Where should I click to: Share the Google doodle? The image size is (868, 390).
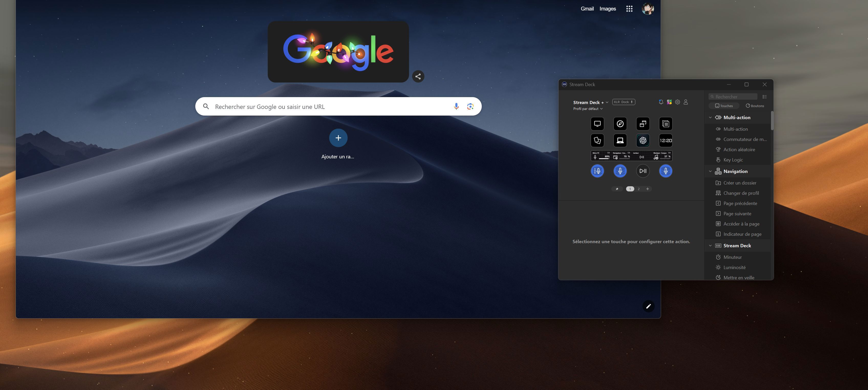pos(418,77)
